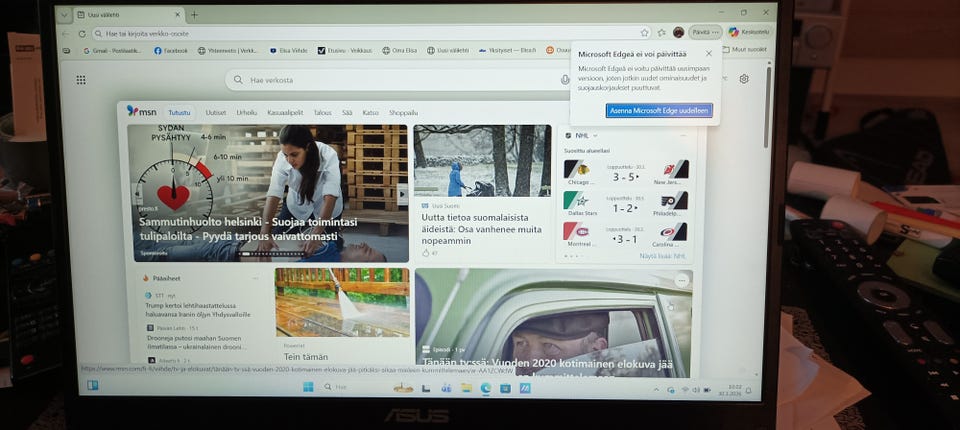Click the page vertical scrollbar
Image resolution: width=960 pixels, height=430 pixels.
[768, 106]
